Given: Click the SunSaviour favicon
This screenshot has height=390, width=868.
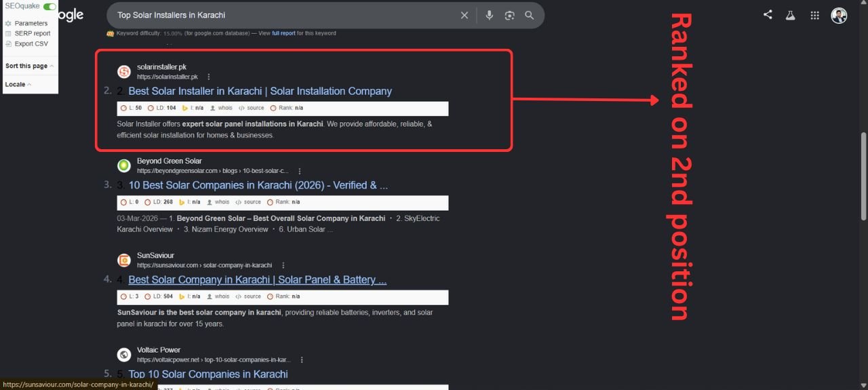Looking at the screenshot, I should (124, 260).
